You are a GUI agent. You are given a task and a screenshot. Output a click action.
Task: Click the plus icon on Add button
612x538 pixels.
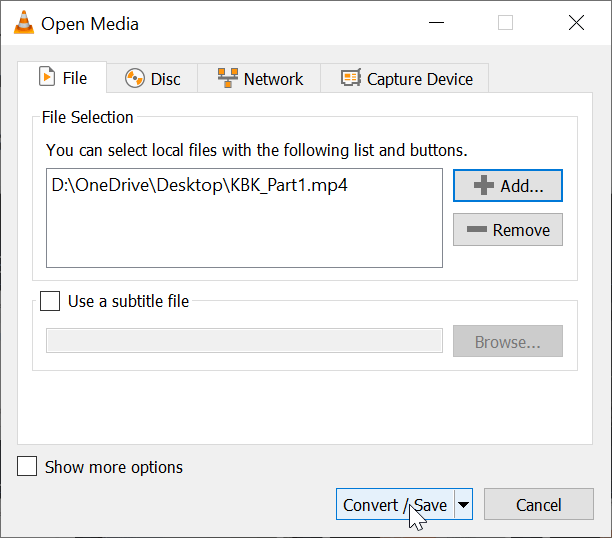484,185
